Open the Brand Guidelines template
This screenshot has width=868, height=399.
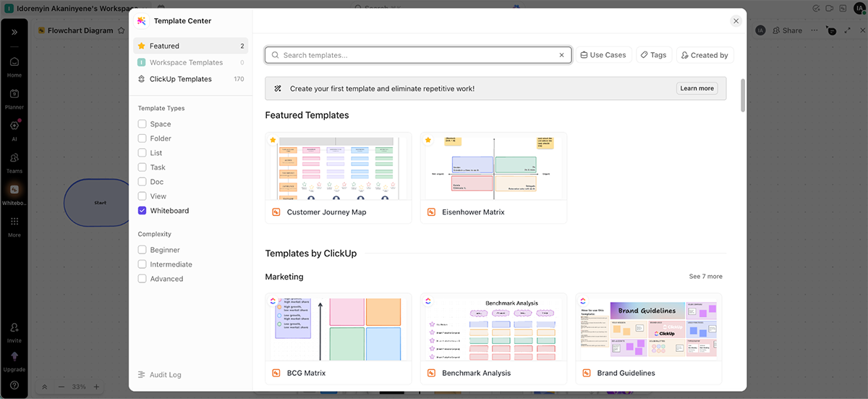[649, 338]
